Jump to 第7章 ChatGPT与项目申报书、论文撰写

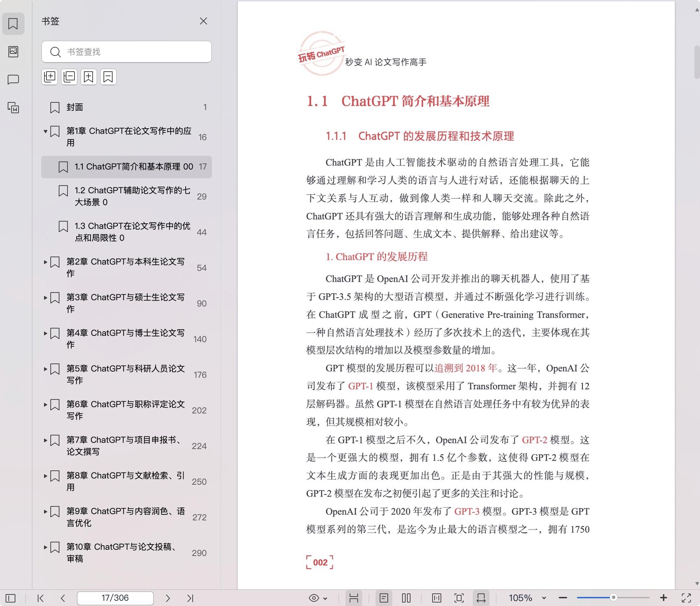pos(127,446)
